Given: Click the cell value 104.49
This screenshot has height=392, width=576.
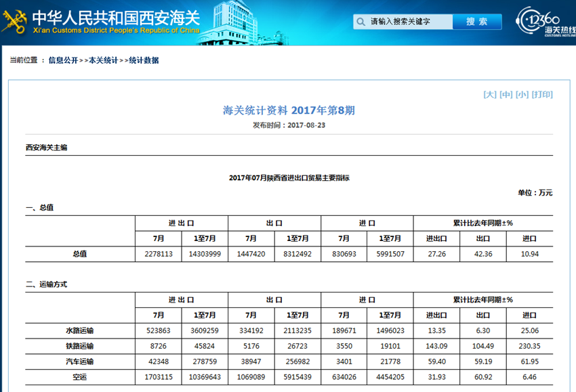Looking at the screenshot, I should (x=483, y=346).
